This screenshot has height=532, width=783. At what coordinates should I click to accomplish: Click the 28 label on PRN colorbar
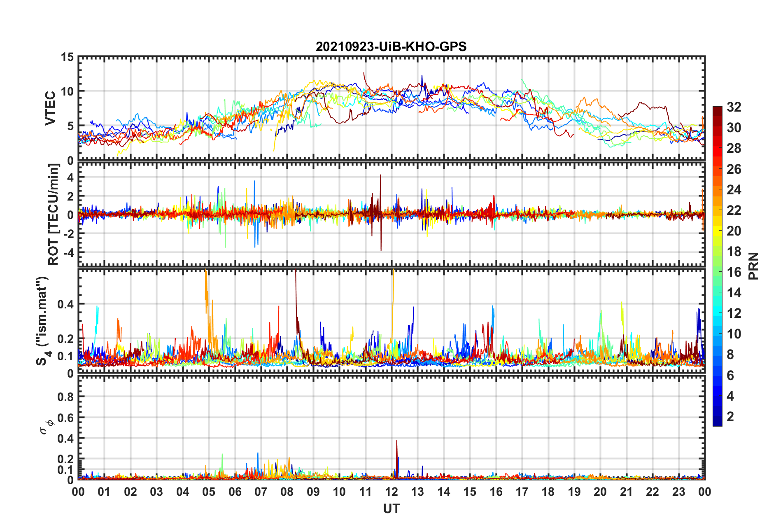pos(734,148)
